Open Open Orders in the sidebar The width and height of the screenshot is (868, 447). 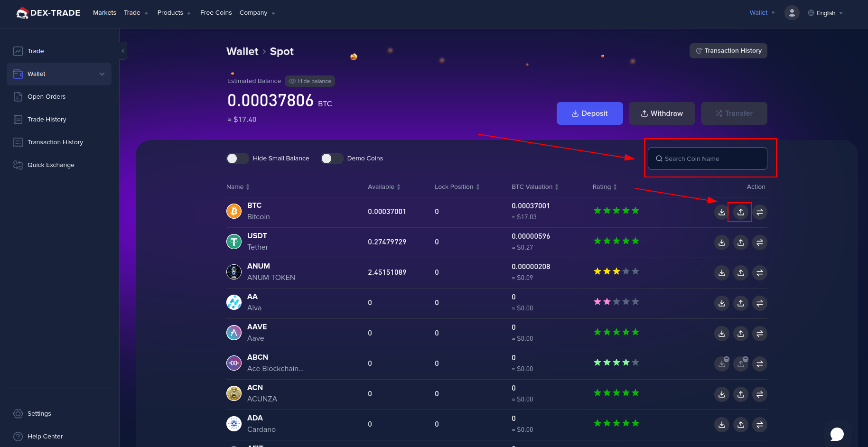coord(59,97)
